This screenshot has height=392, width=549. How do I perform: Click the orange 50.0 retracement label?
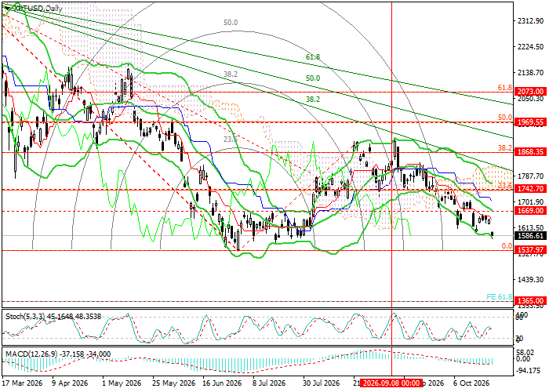[505, 118]
